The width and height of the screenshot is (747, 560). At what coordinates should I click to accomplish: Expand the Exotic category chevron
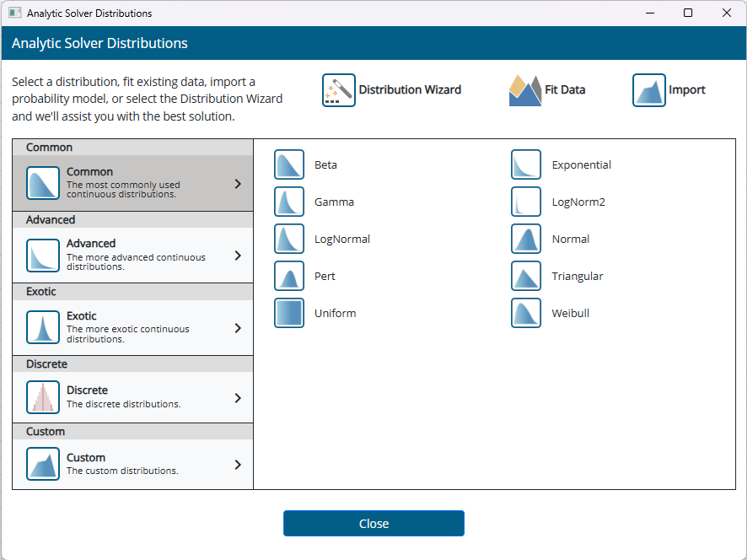coord(238,328)
